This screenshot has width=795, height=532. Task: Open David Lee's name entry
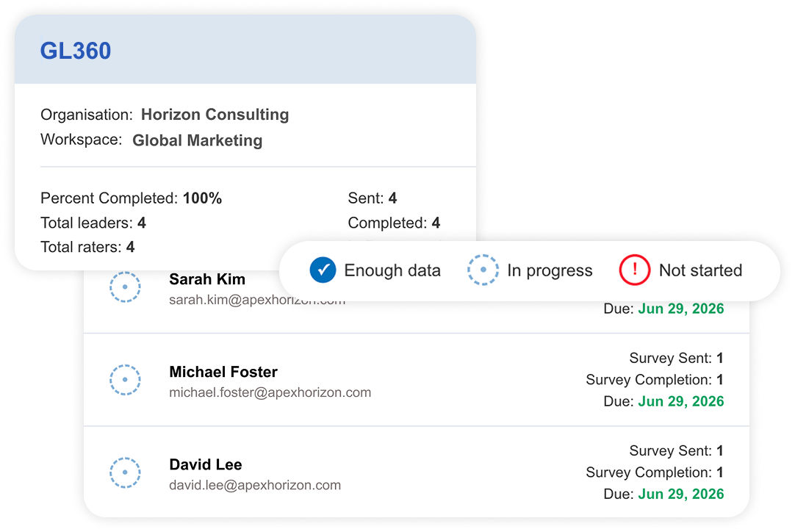point(205,464)
